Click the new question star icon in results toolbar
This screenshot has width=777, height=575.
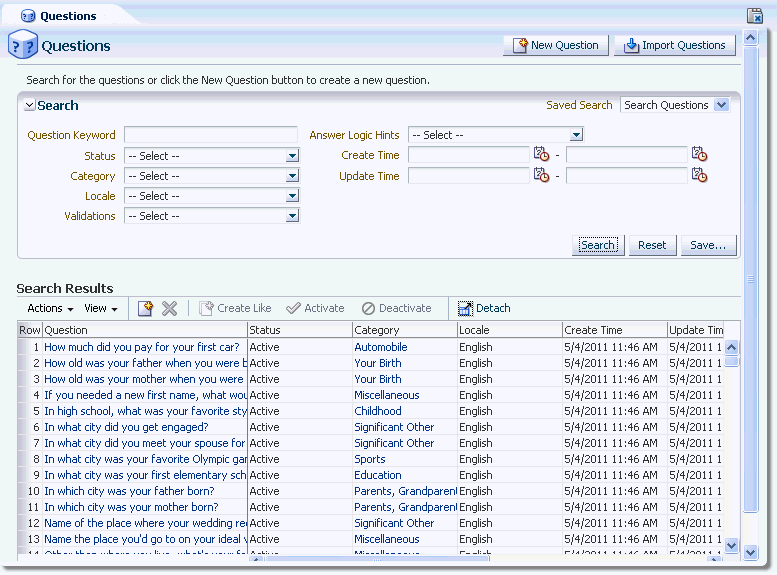pos(145,308)
